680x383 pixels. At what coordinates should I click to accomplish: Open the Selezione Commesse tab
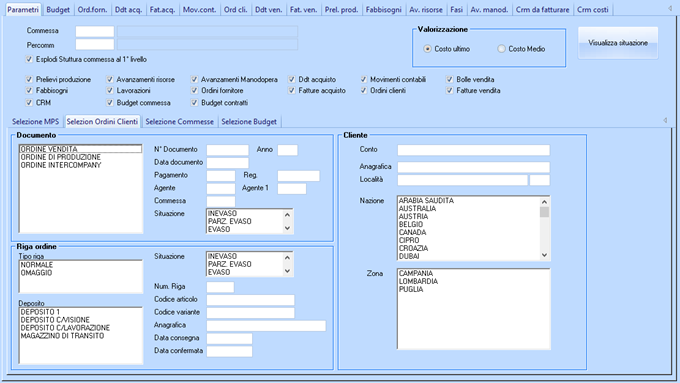180,122
